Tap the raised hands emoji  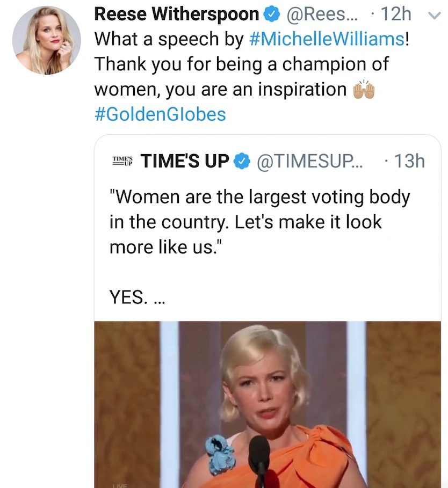[x=363, y=90]
